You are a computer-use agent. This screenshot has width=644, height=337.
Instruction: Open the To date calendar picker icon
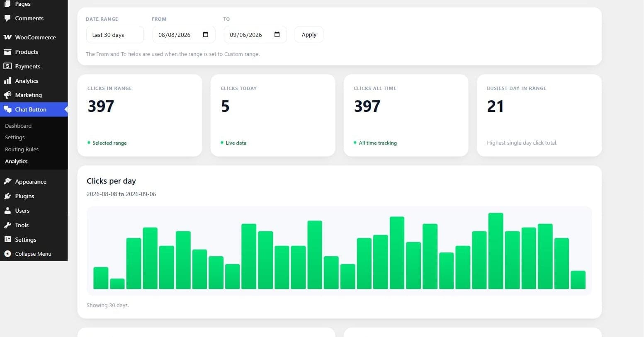[277, 34]
